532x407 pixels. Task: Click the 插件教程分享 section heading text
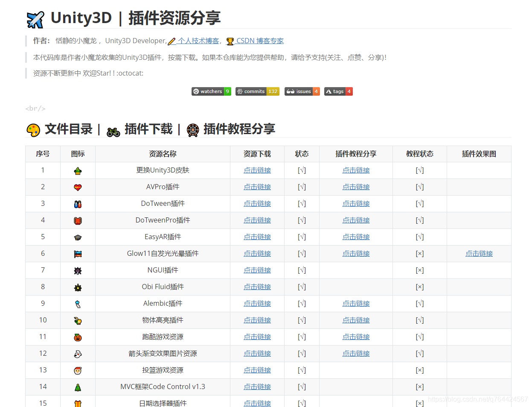[x=239, y=129]
